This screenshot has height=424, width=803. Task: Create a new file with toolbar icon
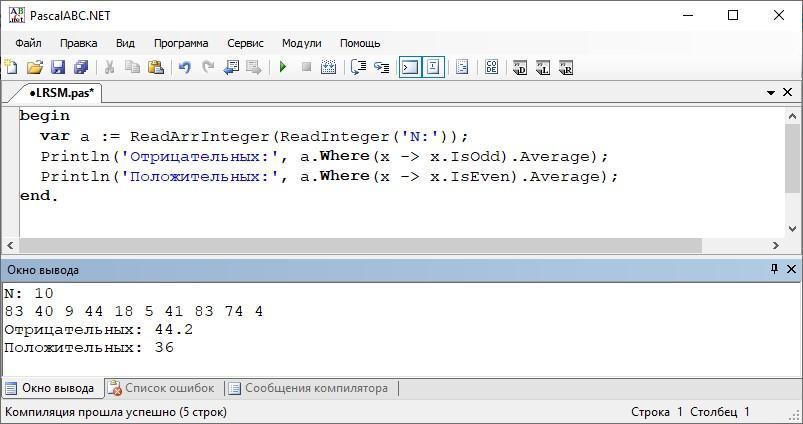click(11, 67)
